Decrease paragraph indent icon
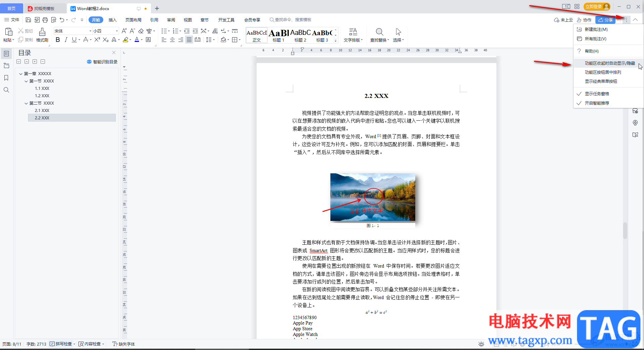Viewport: 644px width, 350px height. 187,31
